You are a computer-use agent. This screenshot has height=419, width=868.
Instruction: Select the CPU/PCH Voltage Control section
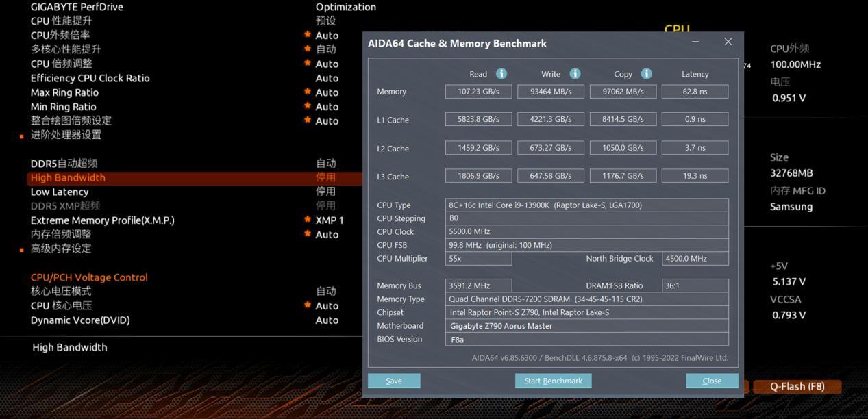point(88,277)
